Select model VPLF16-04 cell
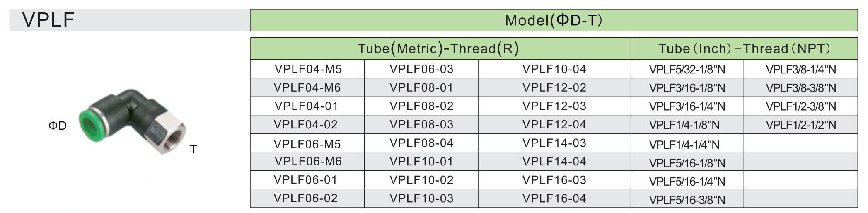This screenshot has height=213, width=868. [554, 198]
